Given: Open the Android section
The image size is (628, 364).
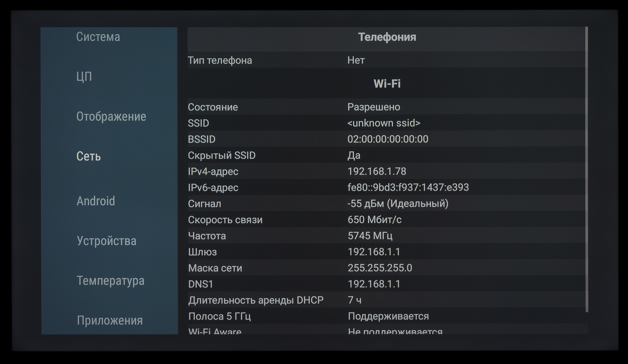Looking at the screenshot, I should pos(96,201).
